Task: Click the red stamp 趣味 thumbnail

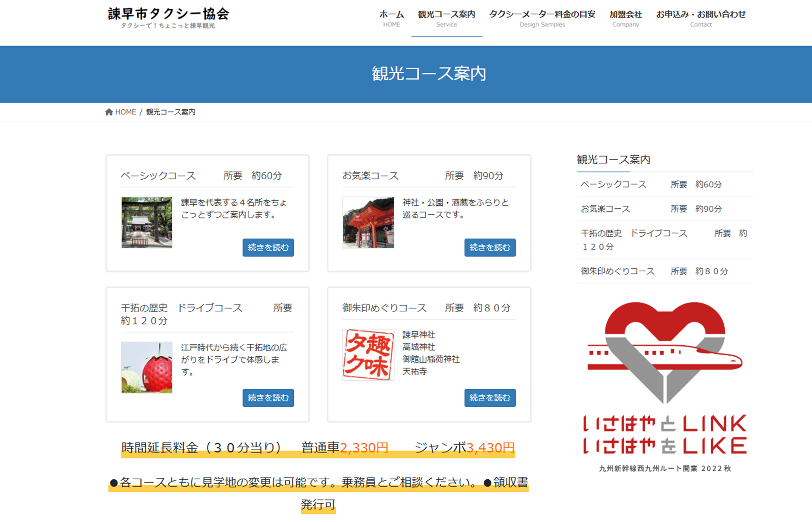Action: point(368,354)
